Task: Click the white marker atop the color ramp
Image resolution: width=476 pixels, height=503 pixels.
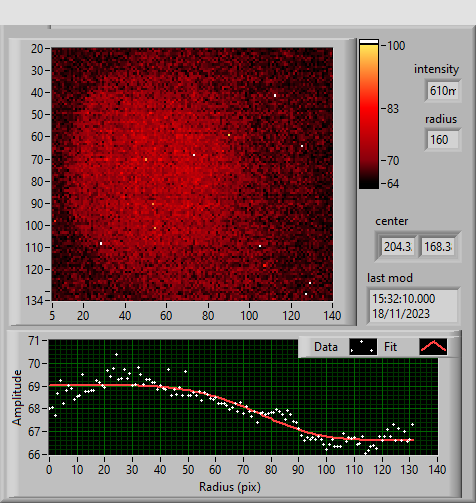Action: (369, 42)
